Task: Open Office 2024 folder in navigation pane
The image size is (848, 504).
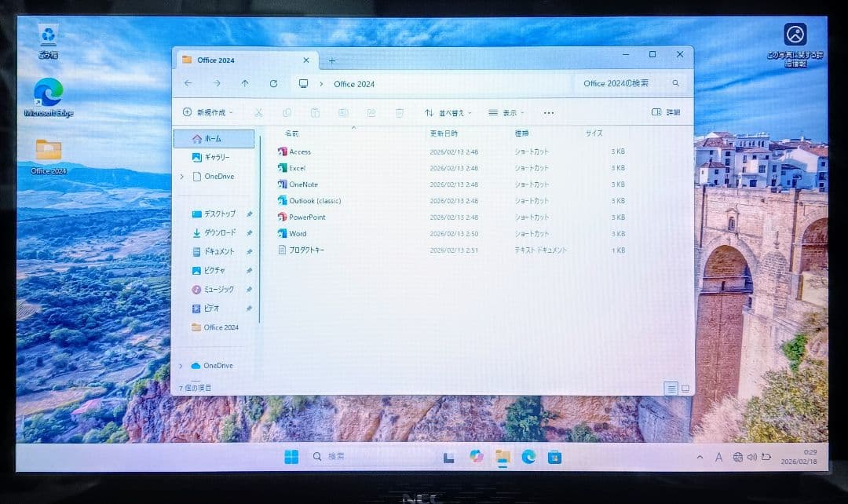Action: (x=215, y=327)
